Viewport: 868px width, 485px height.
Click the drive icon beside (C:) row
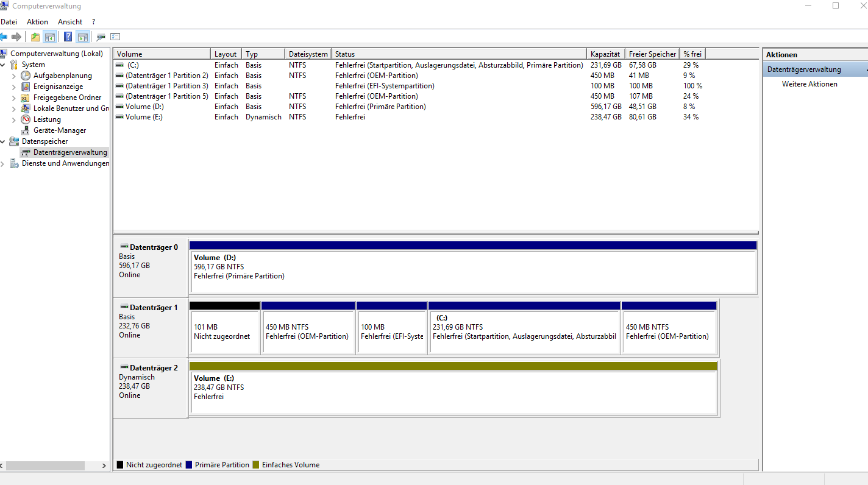coord(119,65)
